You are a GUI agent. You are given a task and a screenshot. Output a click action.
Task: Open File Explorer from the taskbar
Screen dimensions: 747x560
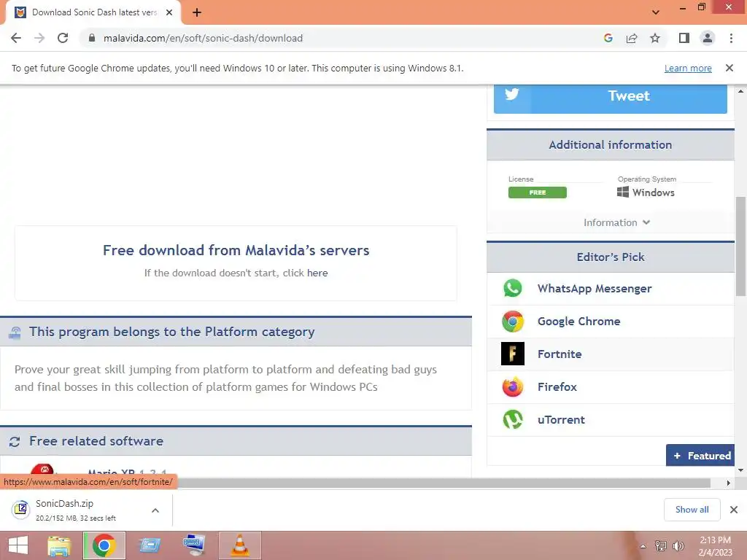click(59, 545)
